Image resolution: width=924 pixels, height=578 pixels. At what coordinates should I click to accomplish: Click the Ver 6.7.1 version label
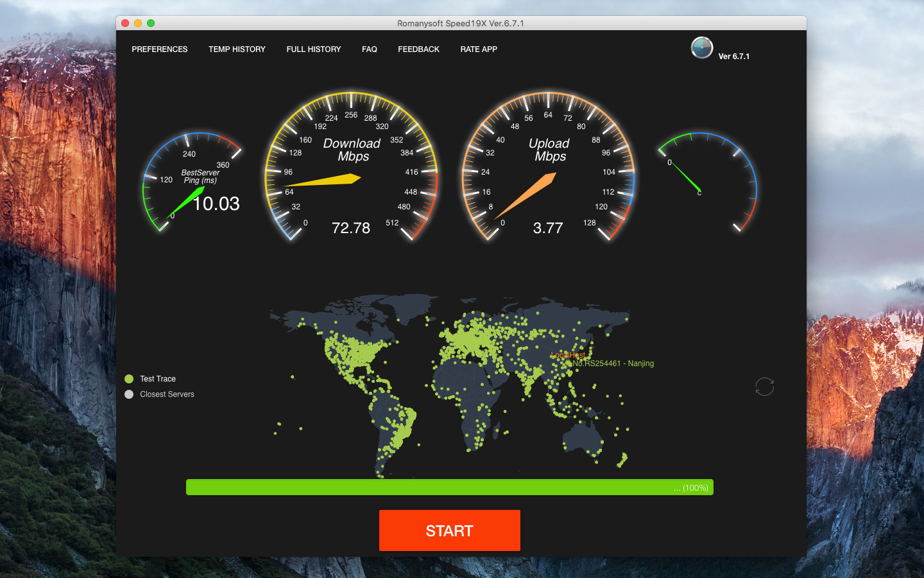click(735, 57)
